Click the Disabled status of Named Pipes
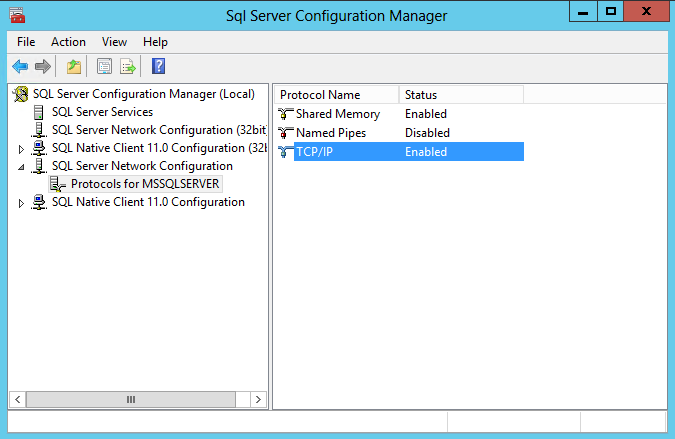Screen dimensions: 675x439 pyautogui.click(x=427, y=133)
